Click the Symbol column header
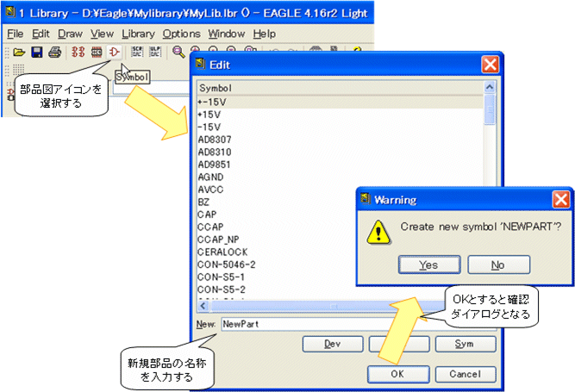Image resolution: width=575 pixels, height=392 pixels. 341,88
